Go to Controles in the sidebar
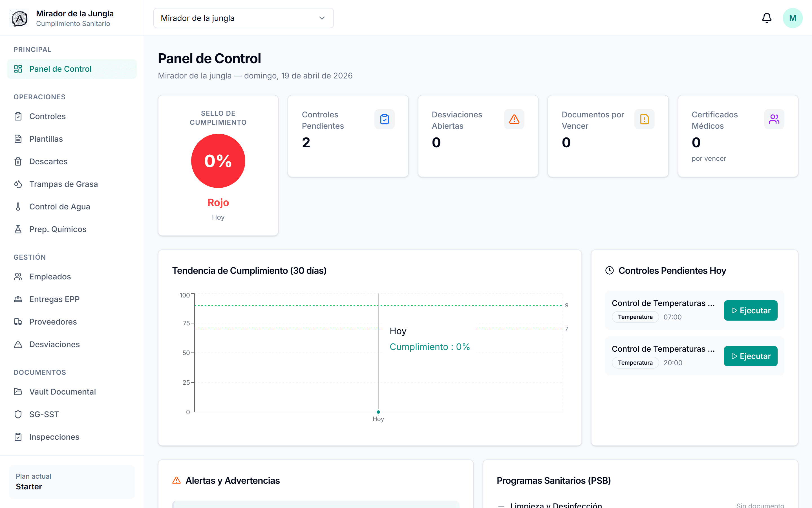The image size is (812, 508). [72, 116]
